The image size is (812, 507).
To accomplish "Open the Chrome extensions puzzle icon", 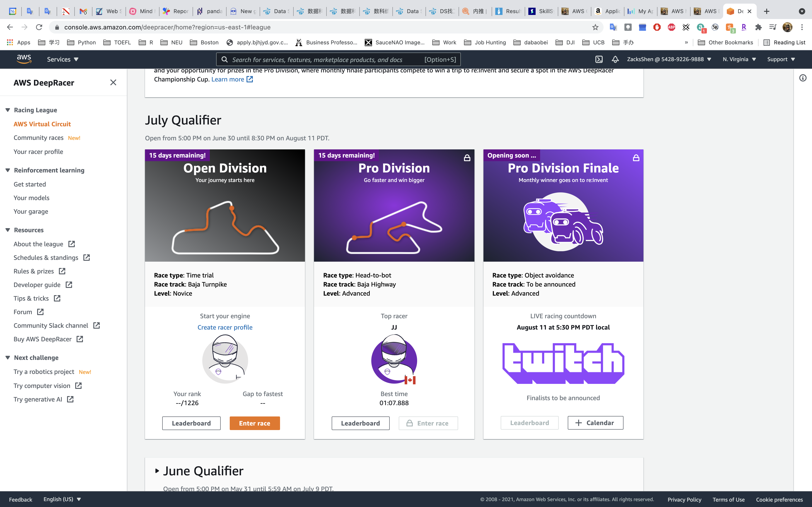I will click(x=758, y=27).
